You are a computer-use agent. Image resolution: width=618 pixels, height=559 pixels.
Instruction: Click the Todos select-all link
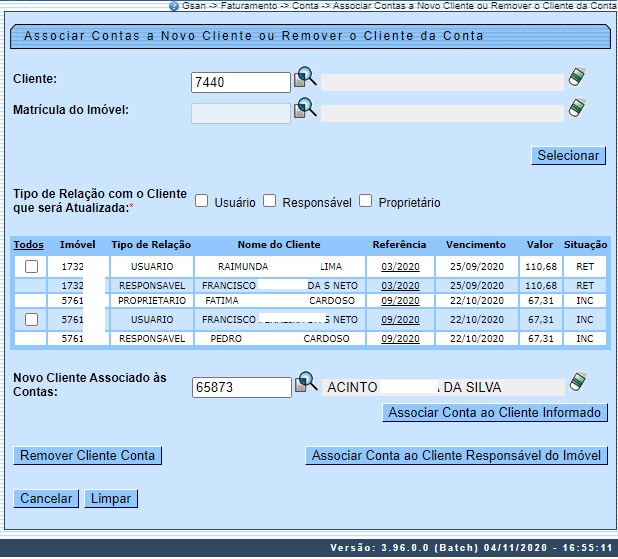pyautogui.click(x=29, y=245)
